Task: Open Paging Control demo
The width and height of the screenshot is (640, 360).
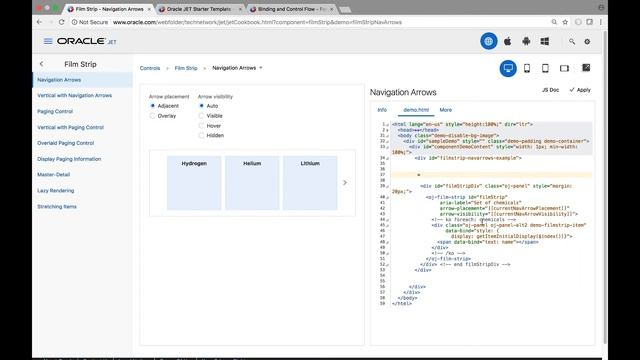Action: [55, 111]
